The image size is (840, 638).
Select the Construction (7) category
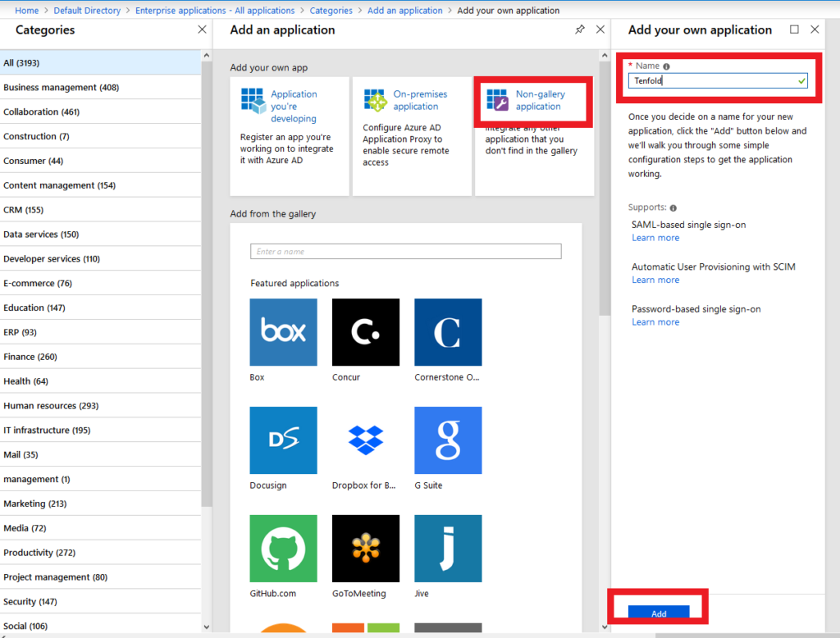tap(100, 136)
